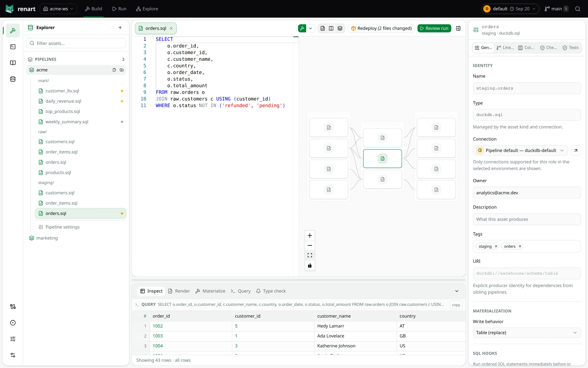This screenshot has height=368, width=588.
Task: Open the Connection dropdown Pipeline default
Action: coord(520,150)
